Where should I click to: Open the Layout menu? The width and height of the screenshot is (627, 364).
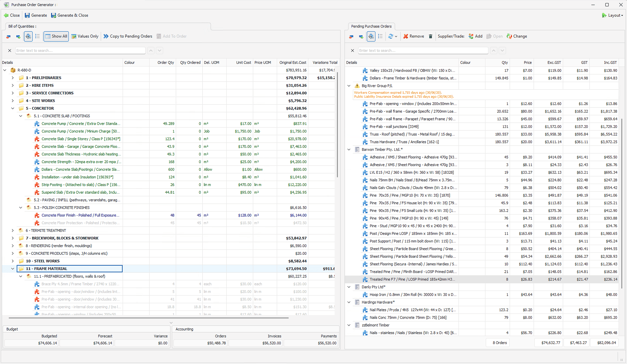pyautogui.click(x=612, y=15)
